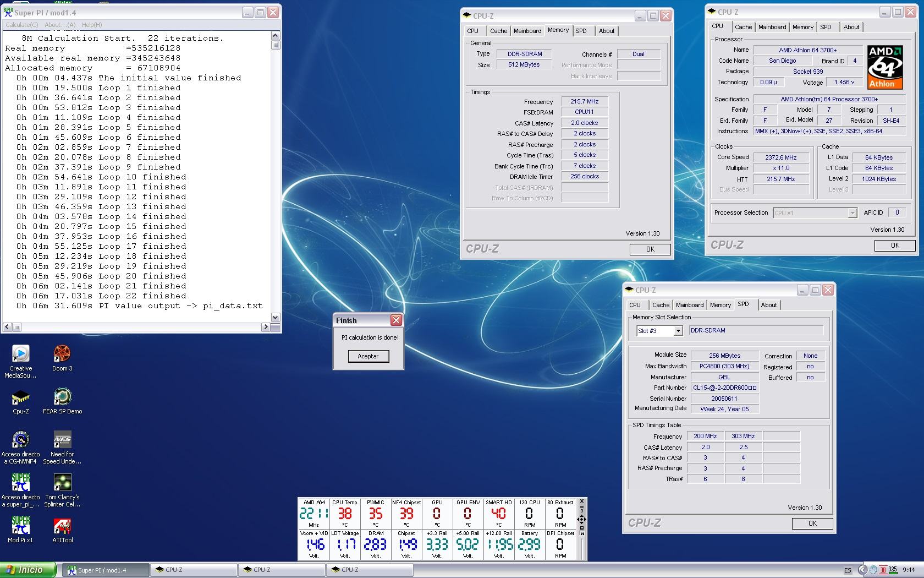This screenshot has width=924, height=578.
Task: Open the Calculate menu in Super PI
Action: 22,25
